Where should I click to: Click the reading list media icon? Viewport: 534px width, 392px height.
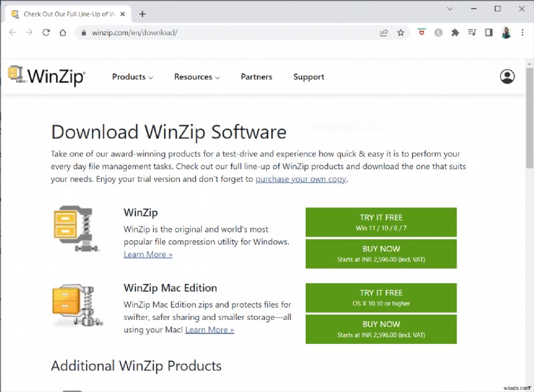[x=471, y=31]
